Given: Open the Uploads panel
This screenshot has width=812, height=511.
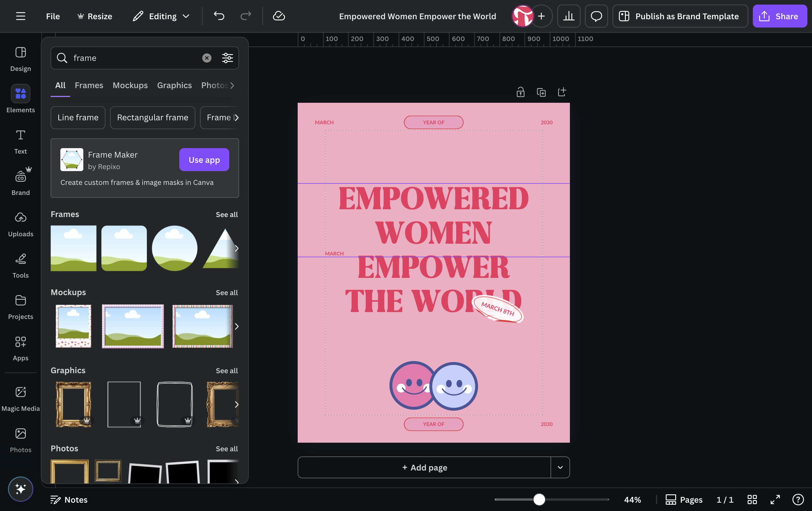Looking at the screenshot, I should tap(21, 224).
